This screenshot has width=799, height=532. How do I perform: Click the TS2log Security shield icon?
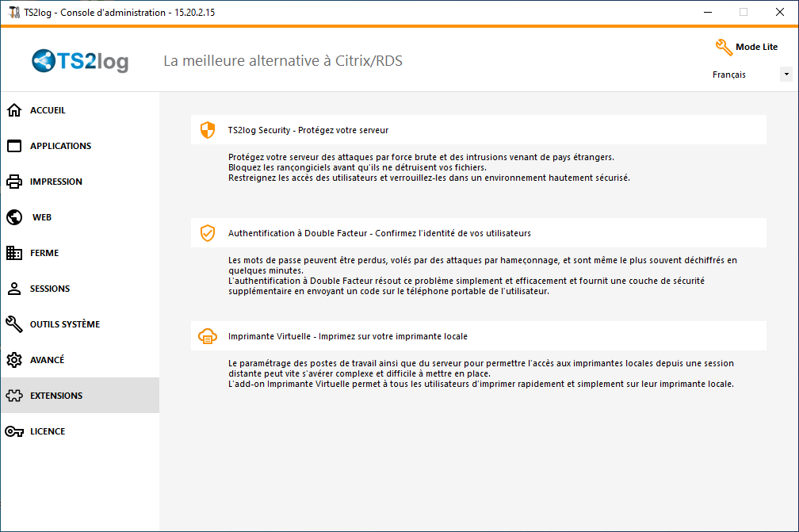click(208, 130)
